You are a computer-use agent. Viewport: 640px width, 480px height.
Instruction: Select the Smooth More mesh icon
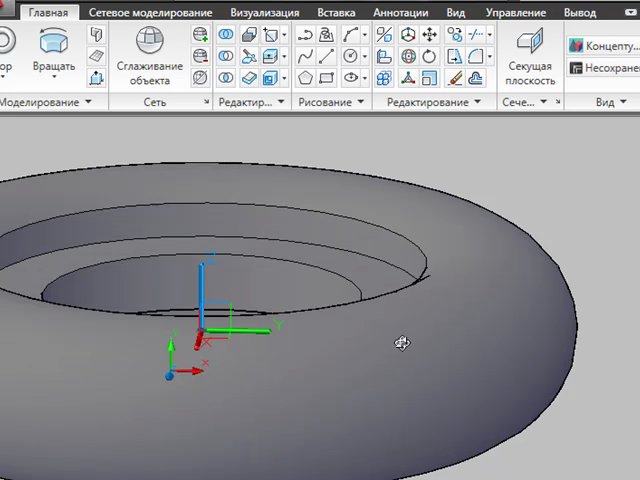(200, 35)
